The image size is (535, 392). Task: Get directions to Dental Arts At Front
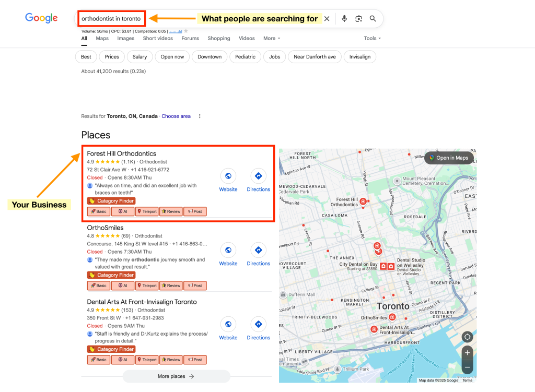click(258, 324)
